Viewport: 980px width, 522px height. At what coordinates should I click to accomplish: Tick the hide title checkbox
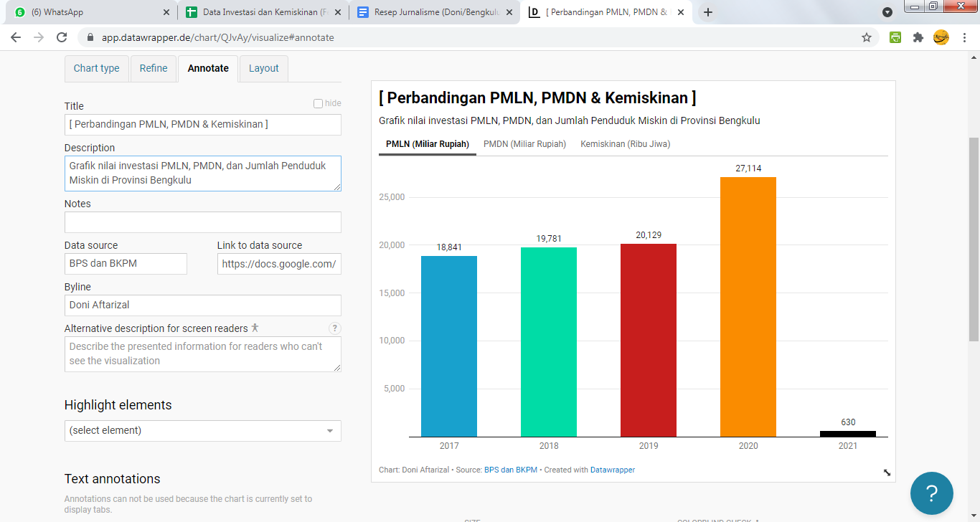(318, 103)
